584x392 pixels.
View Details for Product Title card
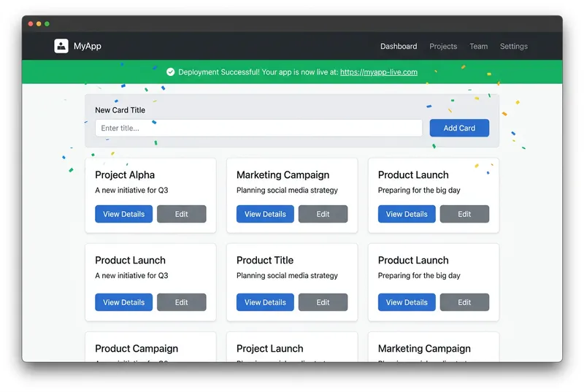pos(265,302)
